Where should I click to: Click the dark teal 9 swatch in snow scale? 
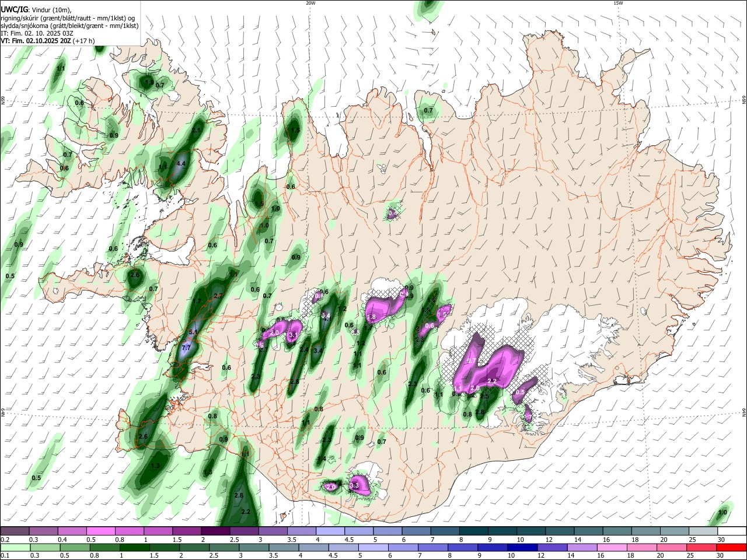[502, 531]
